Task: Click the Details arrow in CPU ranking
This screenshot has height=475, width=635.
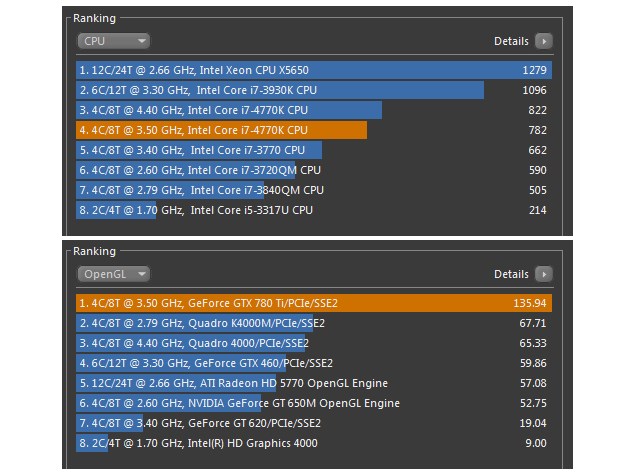Action: point(544,41)
